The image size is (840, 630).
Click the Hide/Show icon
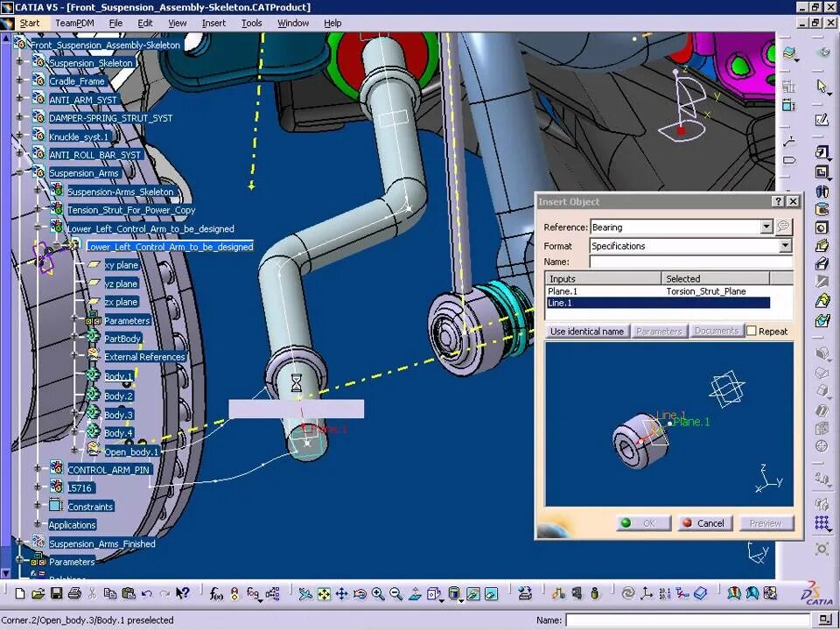coord(473,593)
